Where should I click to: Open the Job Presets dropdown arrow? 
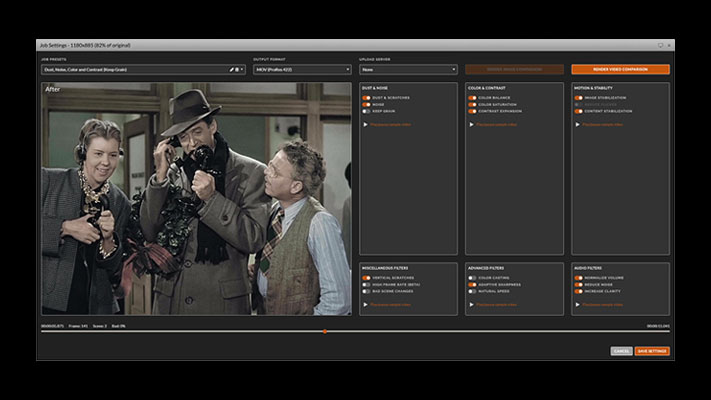point(242,69)
